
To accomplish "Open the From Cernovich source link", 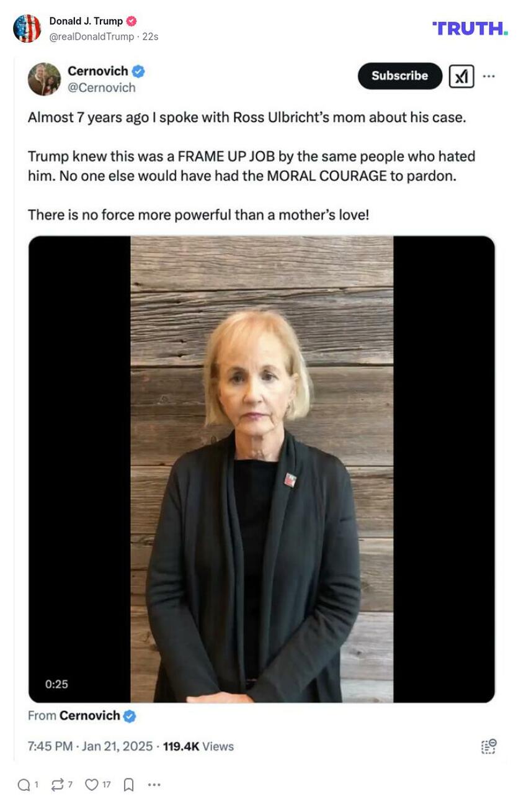I will [x=82, y=716].
